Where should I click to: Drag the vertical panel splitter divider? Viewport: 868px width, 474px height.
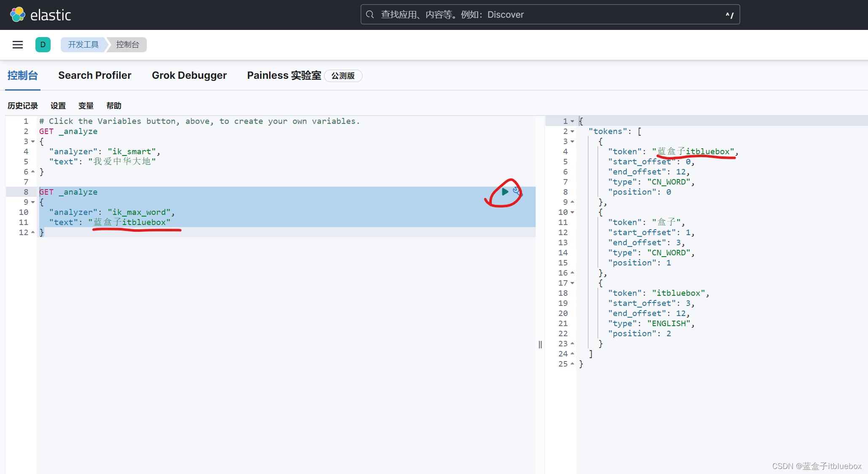pyautogui.click(x=540, y=344)
